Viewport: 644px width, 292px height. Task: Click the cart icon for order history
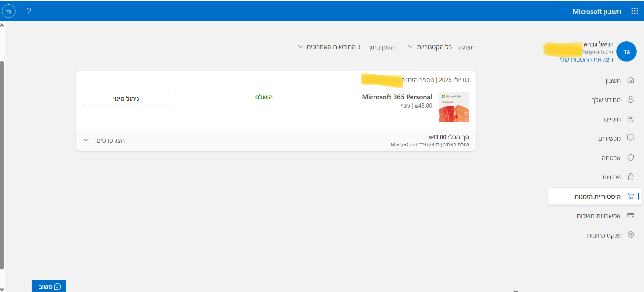[x=631, y=196]
